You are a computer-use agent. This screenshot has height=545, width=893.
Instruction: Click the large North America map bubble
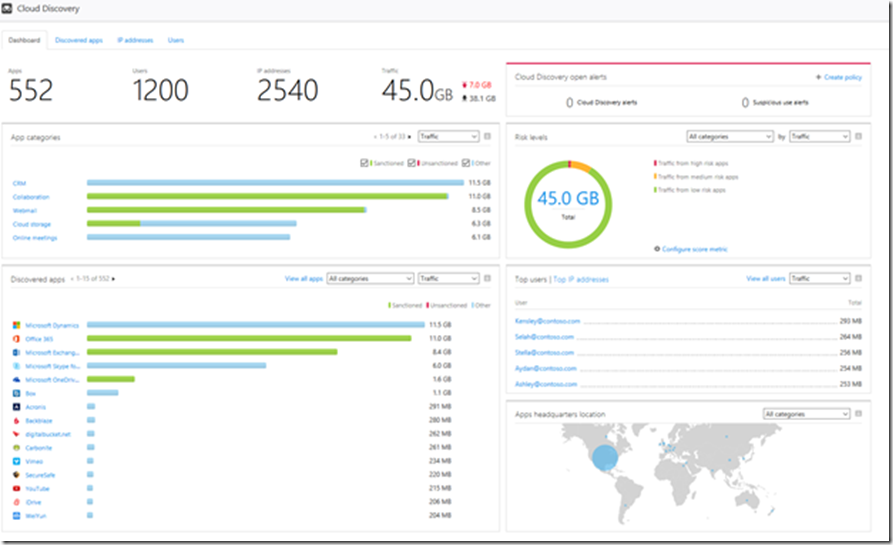pyautogui.click(x=605, y=457)
